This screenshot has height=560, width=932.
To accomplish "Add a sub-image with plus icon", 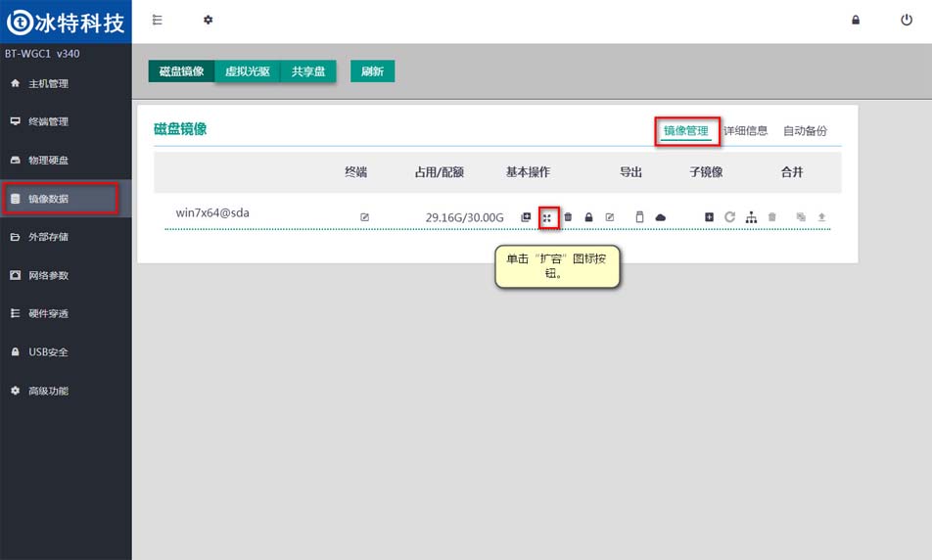I will 709,217.
